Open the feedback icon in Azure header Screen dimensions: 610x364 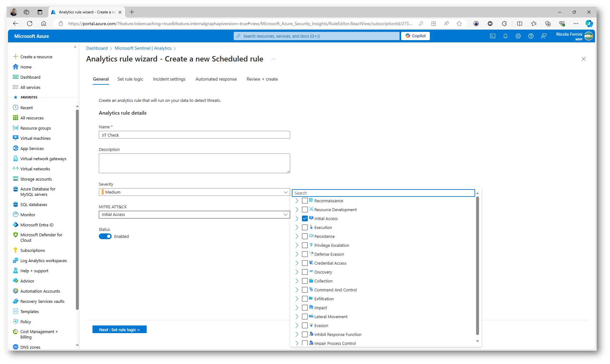tap(544, 36)
